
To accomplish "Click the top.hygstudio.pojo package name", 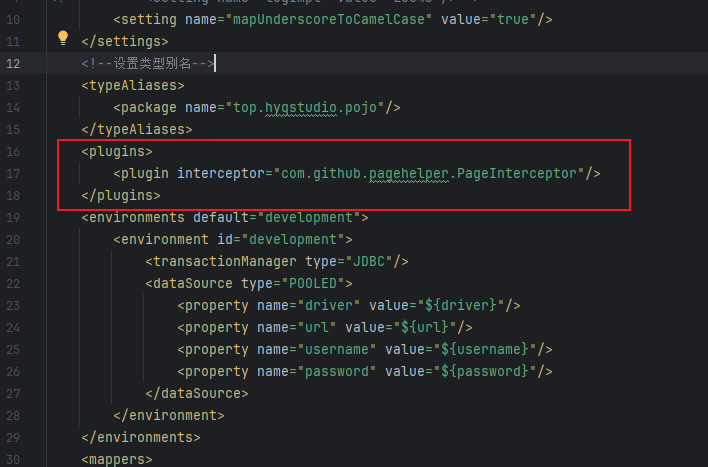I will click(x=305, y=107).
